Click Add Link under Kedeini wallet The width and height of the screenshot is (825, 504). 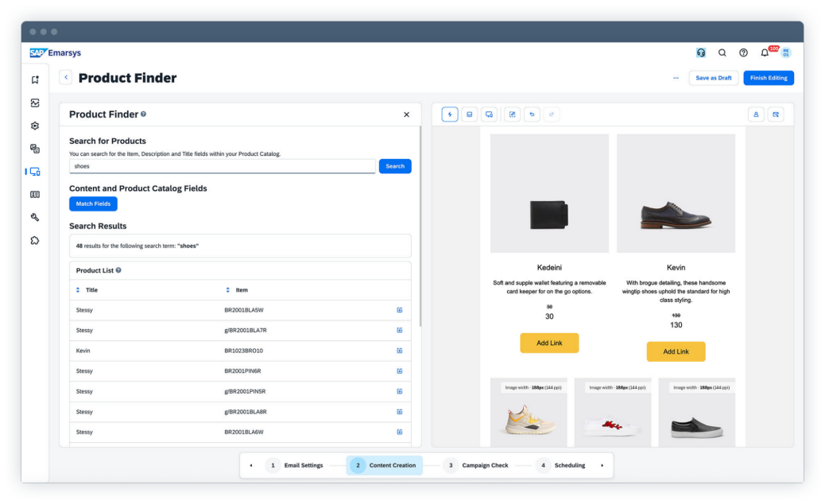[x=549, y=343]
